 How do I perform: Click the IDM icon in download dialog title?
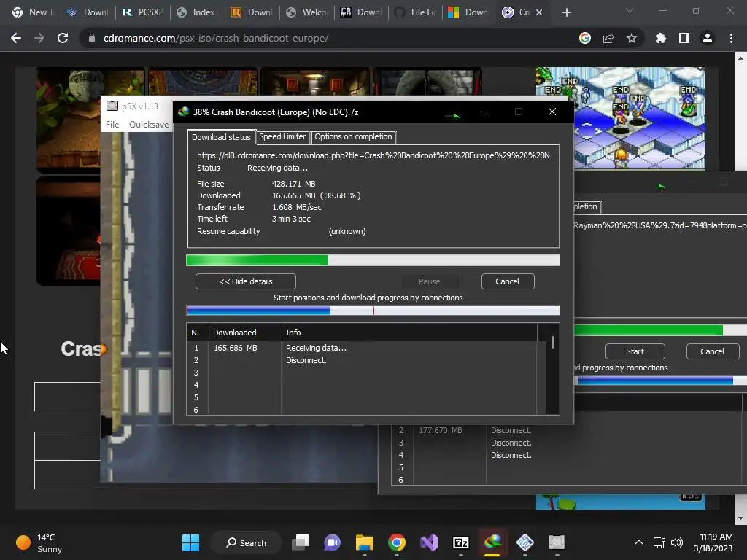coord(183,112)
